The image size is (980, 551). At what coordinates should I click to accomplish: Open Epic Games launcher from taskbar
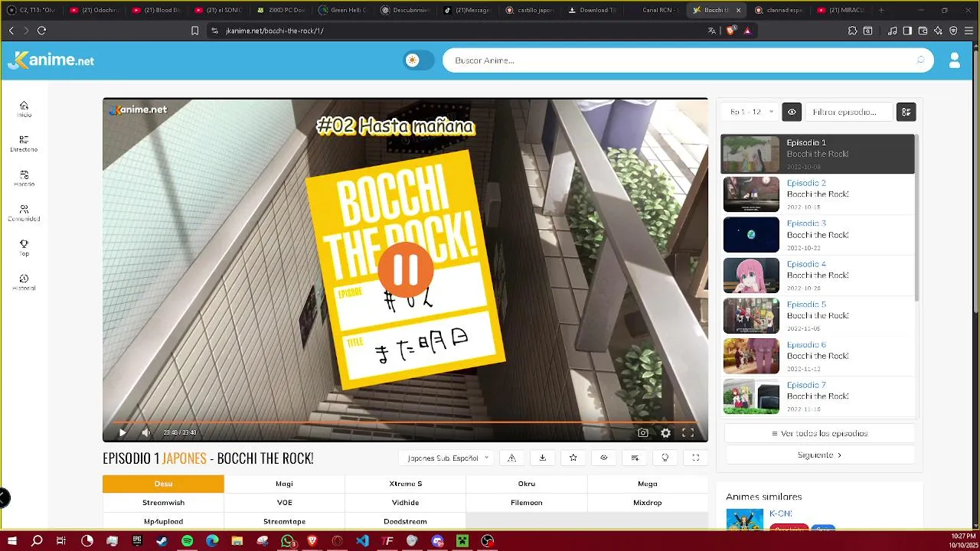[x=137, y=541]
